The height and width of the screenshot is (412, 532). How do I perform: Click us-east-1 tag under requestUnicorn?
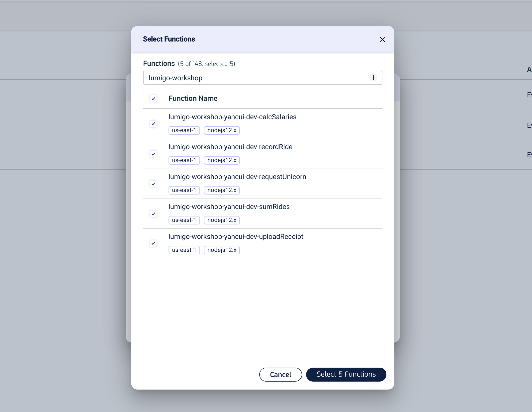pos(184,190)
